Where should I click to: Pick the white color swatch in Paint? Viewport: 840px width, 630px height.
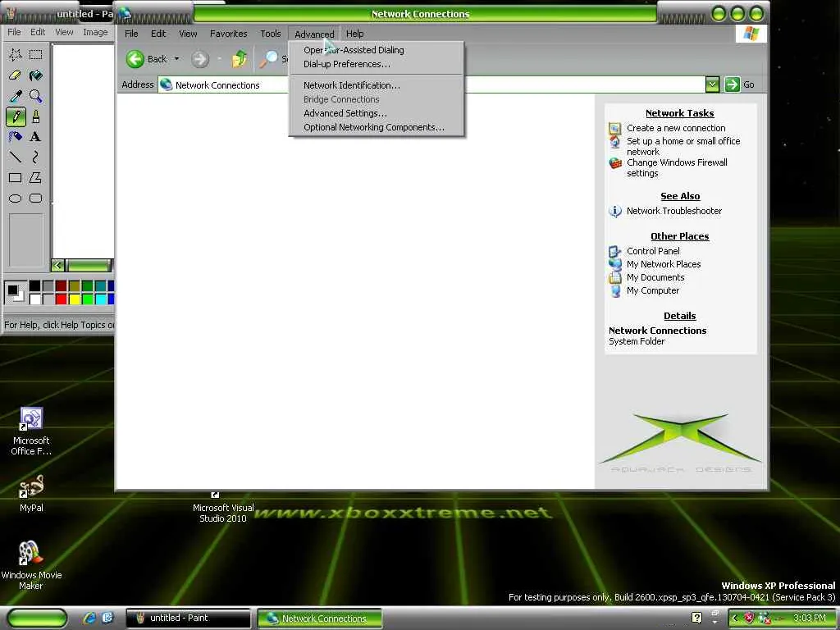34,299
